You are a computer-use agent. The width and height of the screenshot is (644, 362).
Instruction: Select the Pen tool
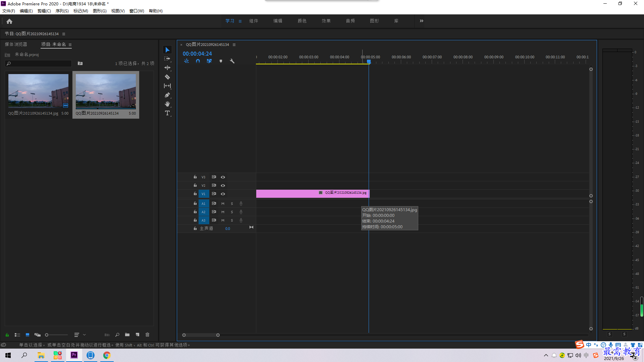(167, 95)
